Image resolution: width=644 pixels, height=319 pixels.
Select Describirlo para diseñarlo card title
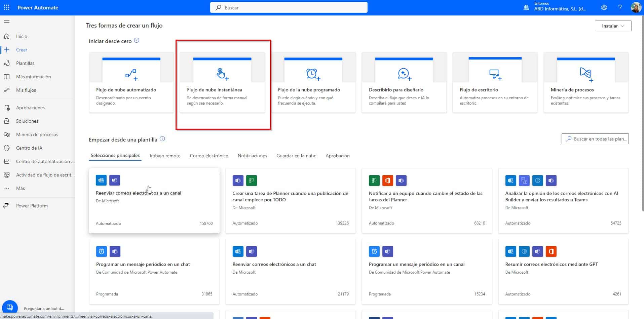pos(396,90)
